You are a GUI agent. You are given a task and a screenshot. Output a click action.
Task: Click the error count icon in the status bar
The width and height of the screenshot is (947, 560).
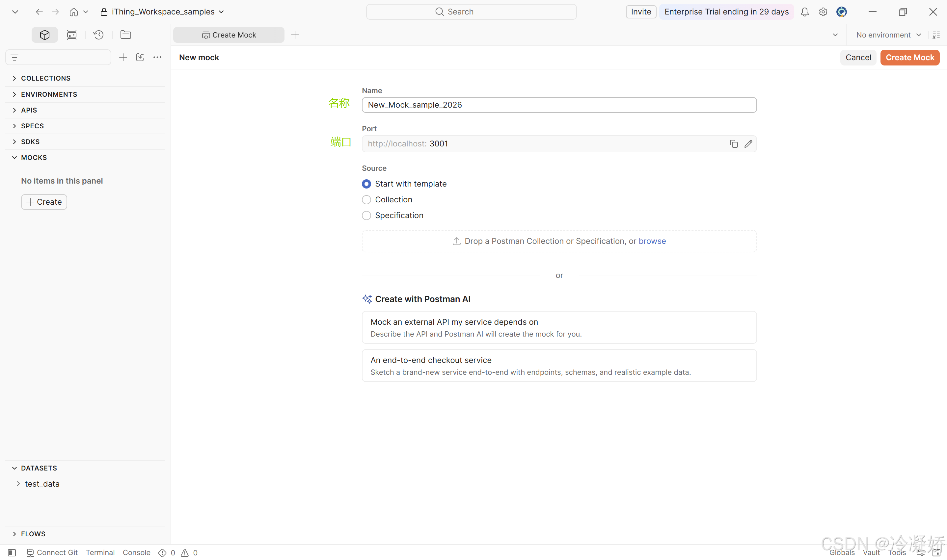point(162,552)
